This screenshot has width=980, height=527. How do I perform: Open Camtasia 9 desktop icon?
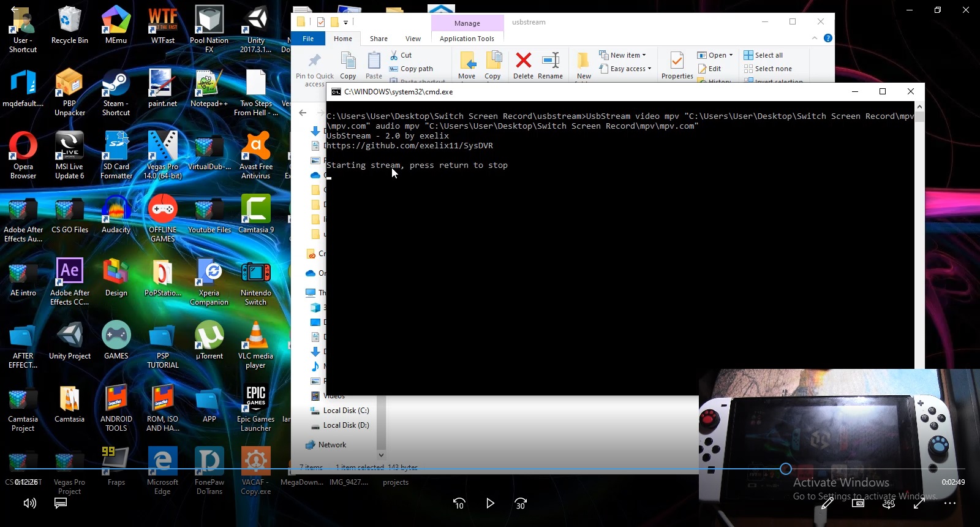click(x=255, y=214)
